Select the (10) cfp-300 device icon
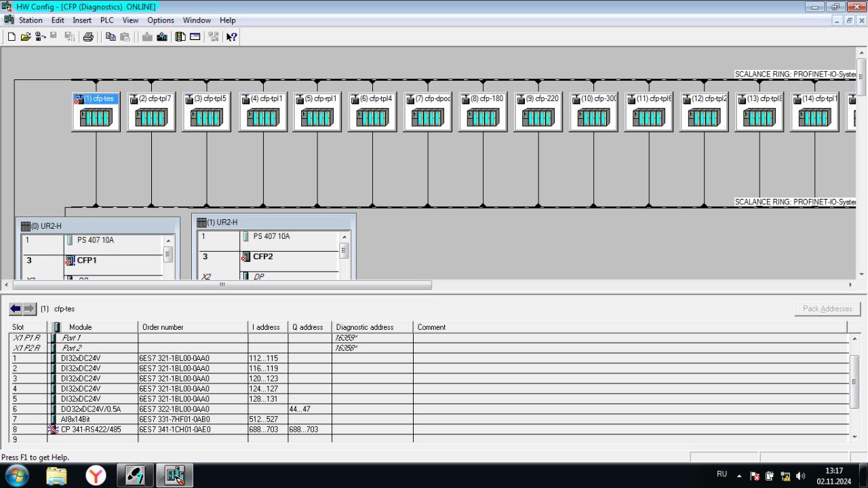The image size is (868, 488). tap(593, 111)
